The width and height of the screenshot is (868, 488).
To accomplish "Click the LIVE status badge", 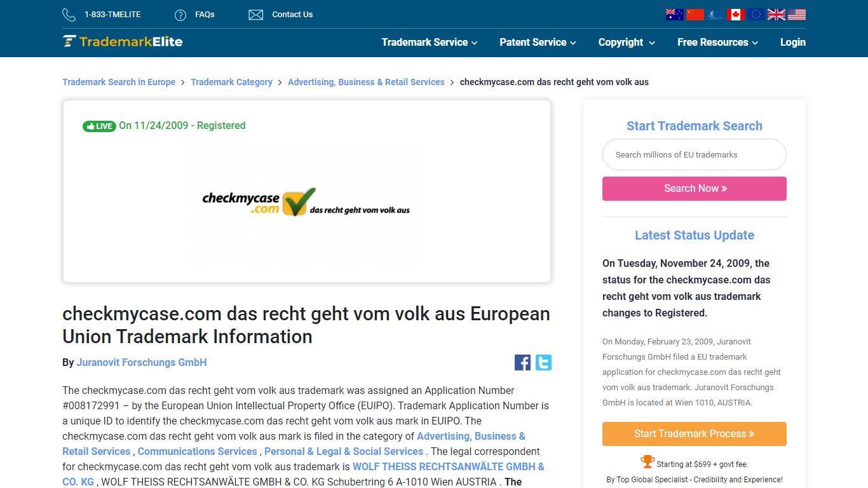I will 99,126.
